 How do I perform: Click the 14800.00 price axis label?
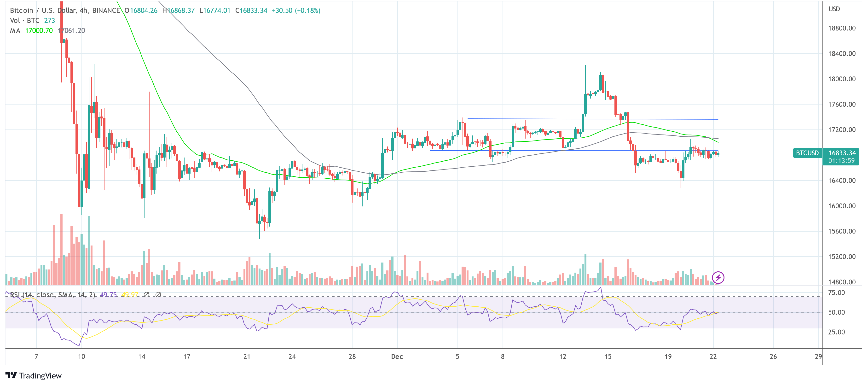tap(842, 282)
